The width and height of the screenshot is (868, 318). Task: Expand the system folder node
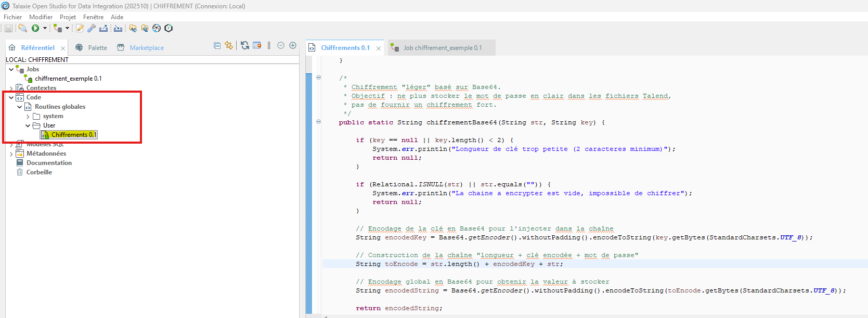click(x=28, y=116)
